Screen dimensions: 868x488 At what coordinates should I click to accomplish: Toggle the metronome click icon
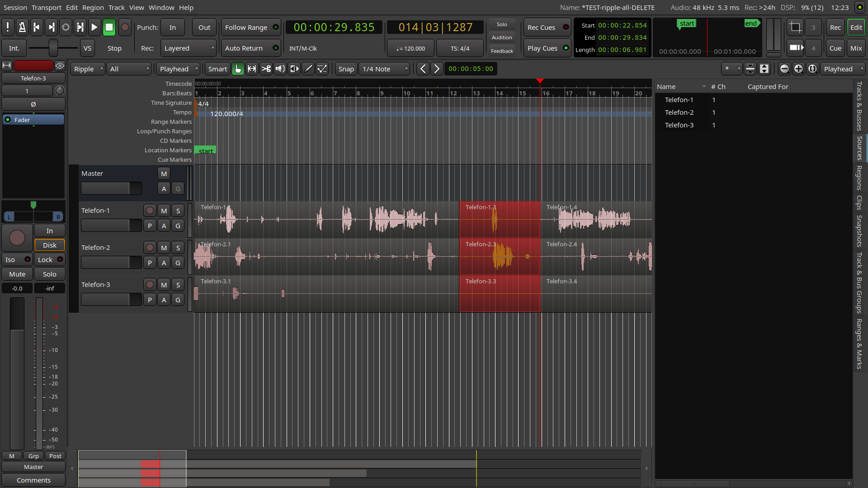(x=22, y=28)
